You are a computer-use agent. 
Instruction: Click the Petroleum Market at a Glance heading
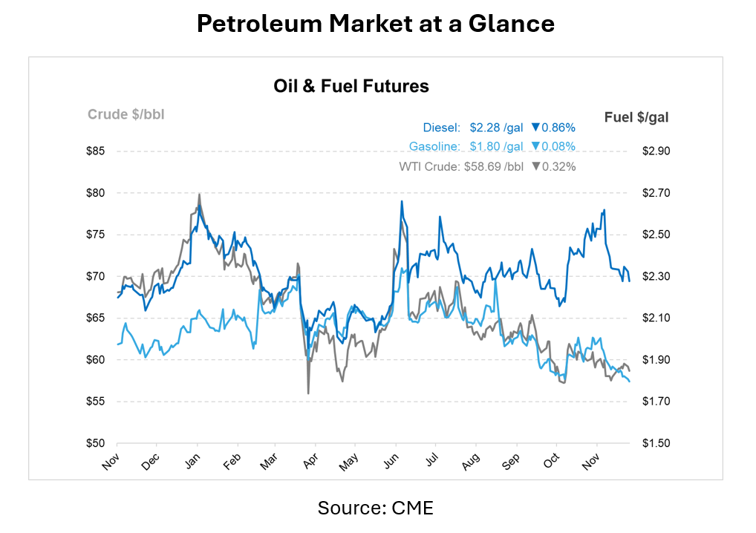pos(376,24)
